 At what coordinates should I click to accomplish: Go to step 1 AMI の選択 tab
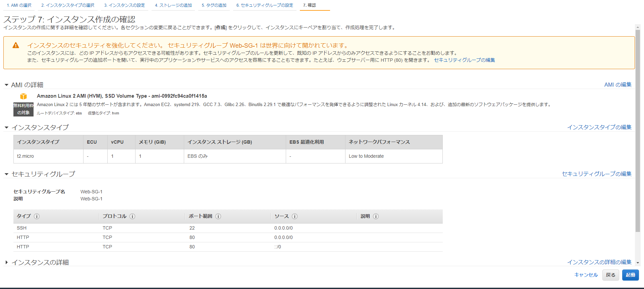coord(19,5)
